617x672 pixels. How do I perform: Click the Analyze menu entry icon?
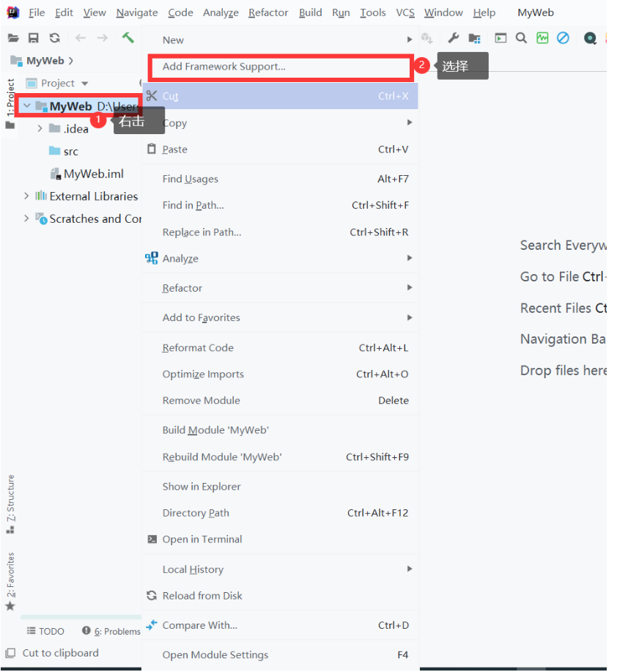pos(152,258)
